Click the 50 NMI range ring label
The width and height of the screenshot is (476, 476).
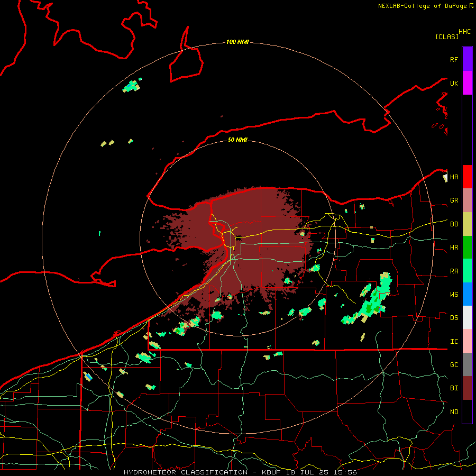point(237,140)
